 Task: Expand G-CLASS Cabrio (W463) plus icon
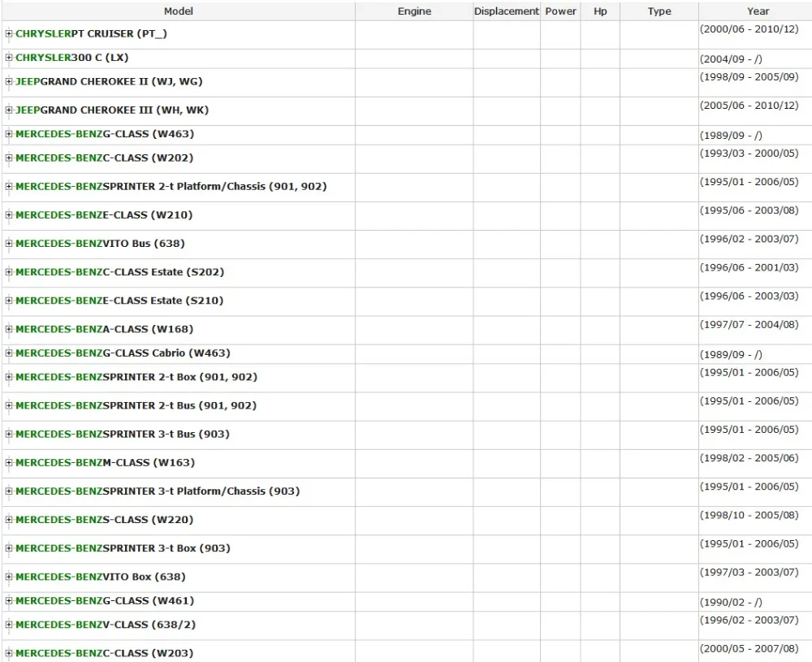point(9,353)
